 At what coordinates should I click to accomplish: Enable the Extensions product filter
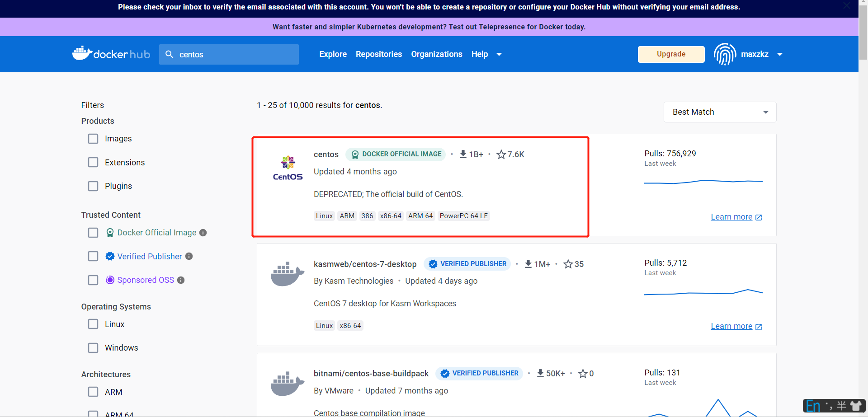point(93,162)
